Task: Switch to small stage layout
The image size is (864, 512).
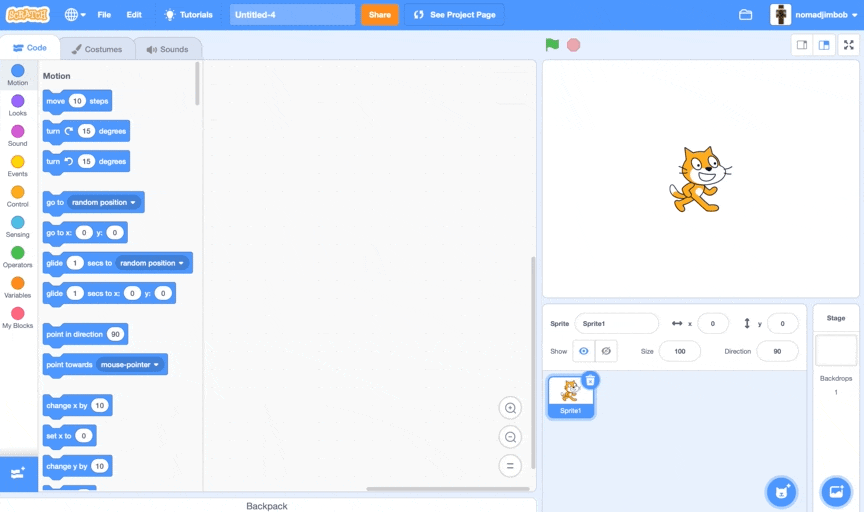Action: [x=802, y=45]
